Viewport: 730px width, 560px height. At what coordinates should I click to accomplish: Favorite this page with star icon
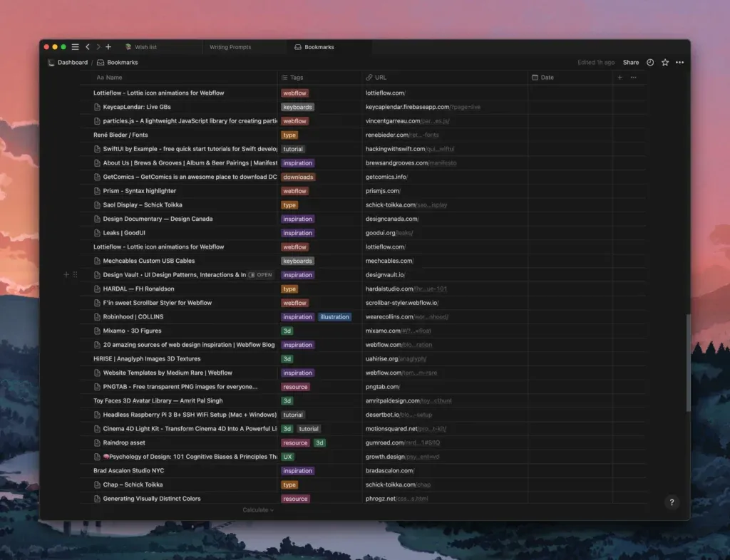(x=665, y=62)
